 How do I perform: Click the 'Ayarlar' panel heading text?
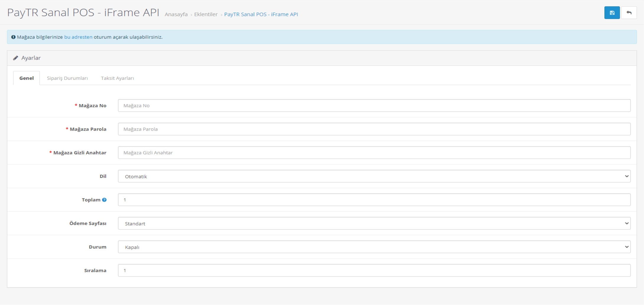[x=31, y=58]
